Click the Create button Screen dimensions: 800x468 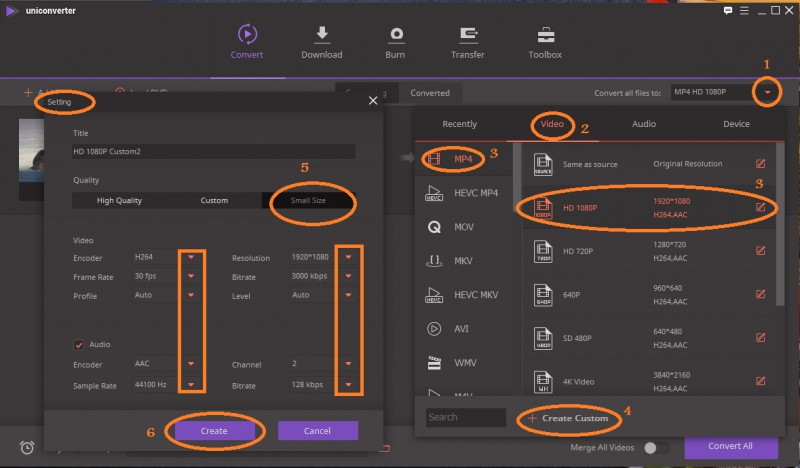(214, 431)
